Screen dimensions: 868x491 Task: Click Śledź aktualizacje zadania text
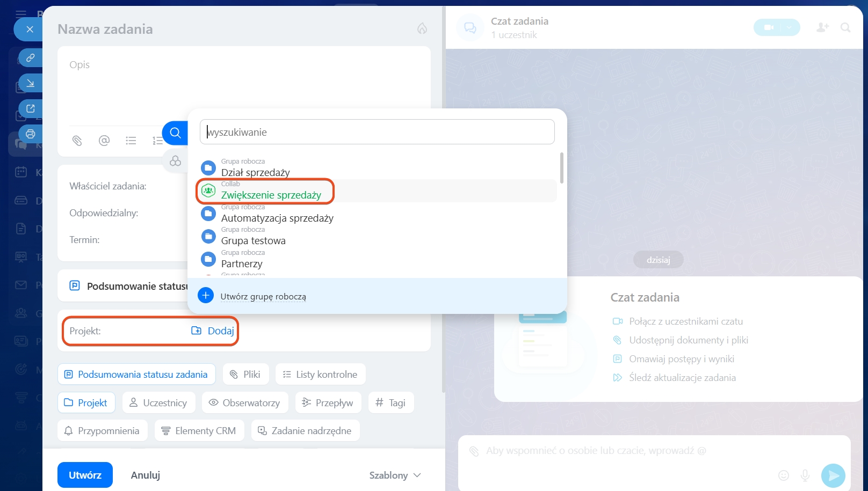682,378
